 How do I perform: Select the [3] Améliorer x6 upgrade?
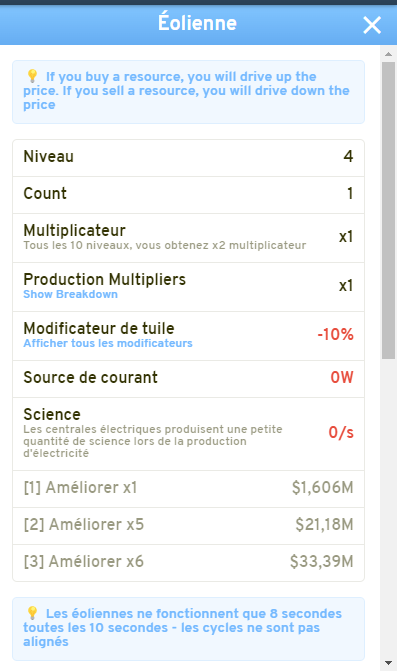coord(188,563)
